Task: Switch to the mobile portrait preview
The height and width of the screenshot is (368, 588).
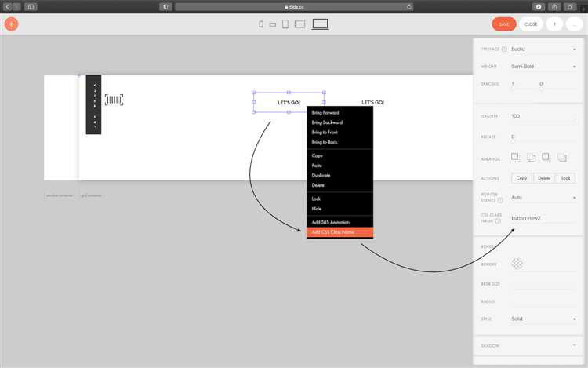Action: [x=261, y=24]
